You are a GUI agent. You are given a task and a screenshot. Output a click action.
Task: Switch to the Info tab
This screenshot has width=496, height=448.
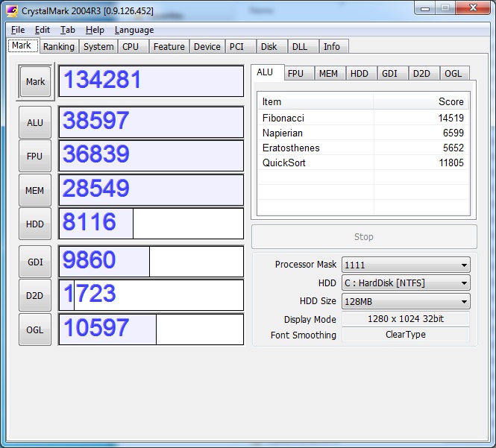[334, 46]
